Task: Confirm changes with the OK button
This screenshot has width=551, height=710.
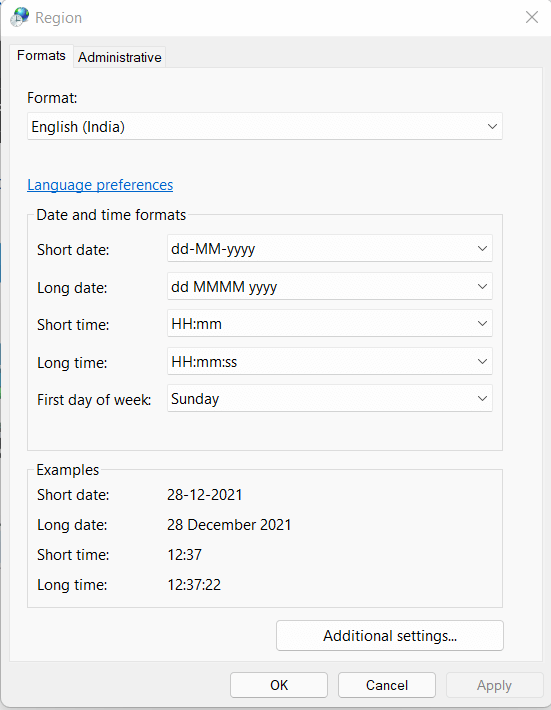Action: point(279,685)
